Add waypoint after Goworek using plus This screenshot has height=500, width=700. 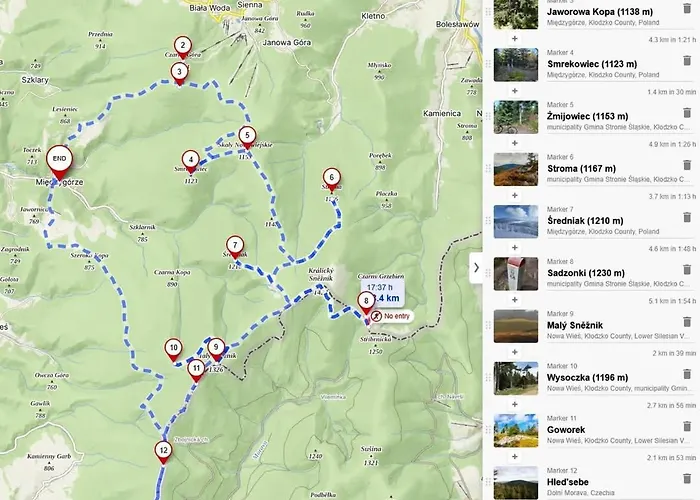[x=515, y=457]
